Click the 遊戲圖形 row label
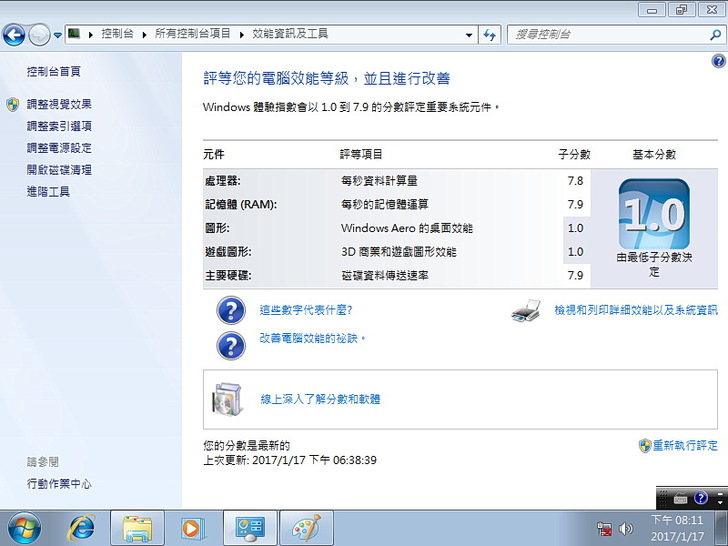Viewport: 728px width, 546px height. click(228, 252)
